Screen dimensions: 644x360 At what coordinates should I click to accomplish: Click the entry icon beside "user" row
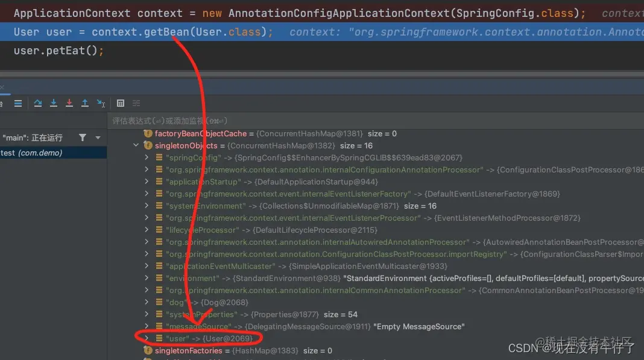pos(159,338)
